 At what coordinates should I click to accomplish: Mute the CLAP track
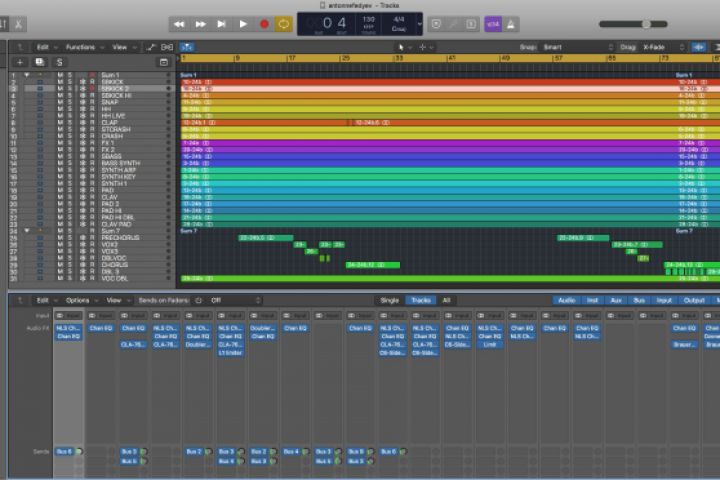[x=59, y=122]
